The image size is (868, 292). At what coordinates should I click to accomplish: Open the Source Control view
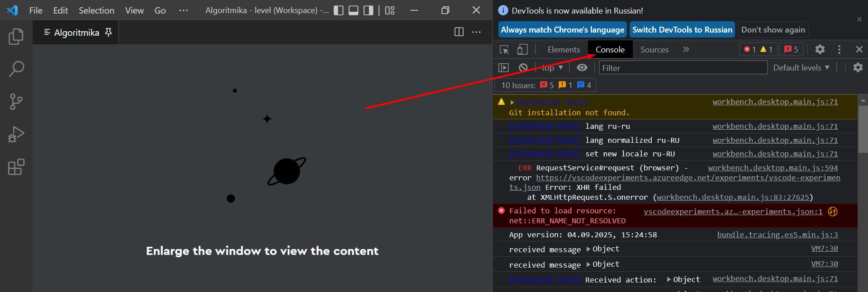[16, 102]
